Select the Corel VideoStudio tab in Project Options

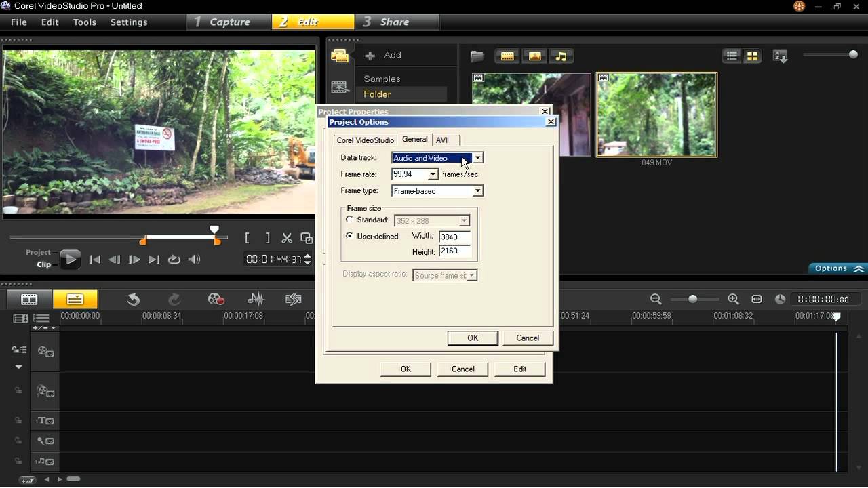[x=365, y=140]
